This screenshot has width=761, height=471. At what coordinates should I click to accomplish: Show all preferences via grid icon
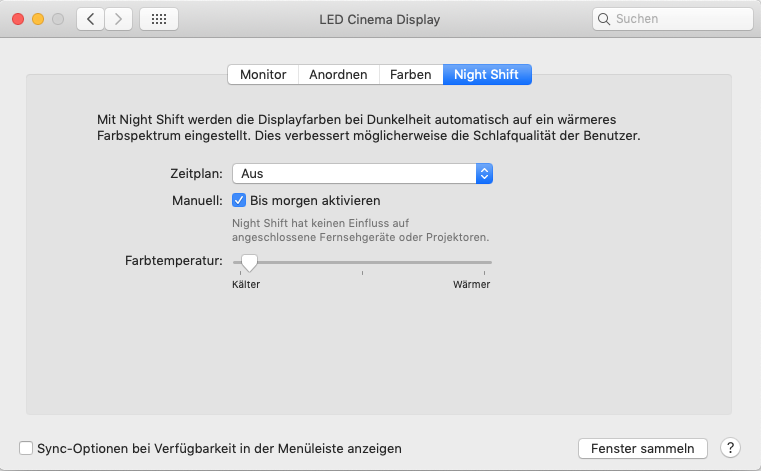[x=159, y=19]
